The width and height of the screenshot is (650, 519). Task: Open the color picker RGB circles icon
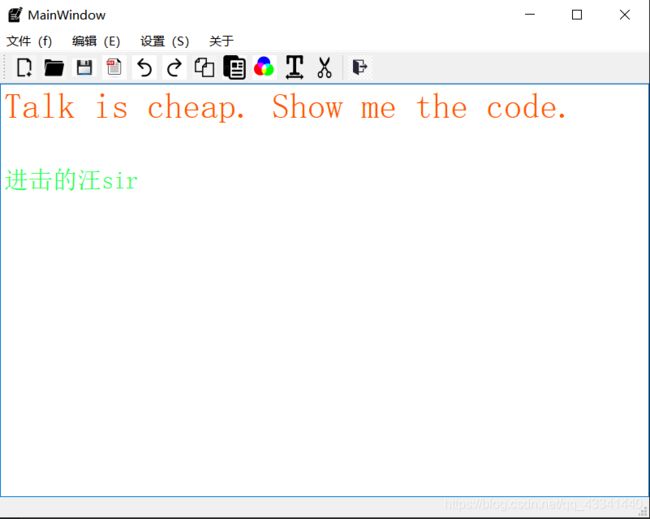coord(264,67)
